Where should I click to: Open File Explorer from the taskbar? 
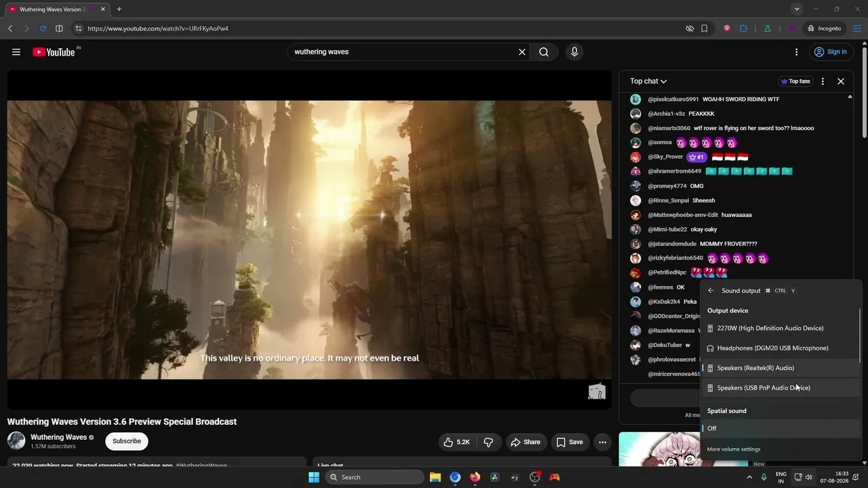click(435, 477)
